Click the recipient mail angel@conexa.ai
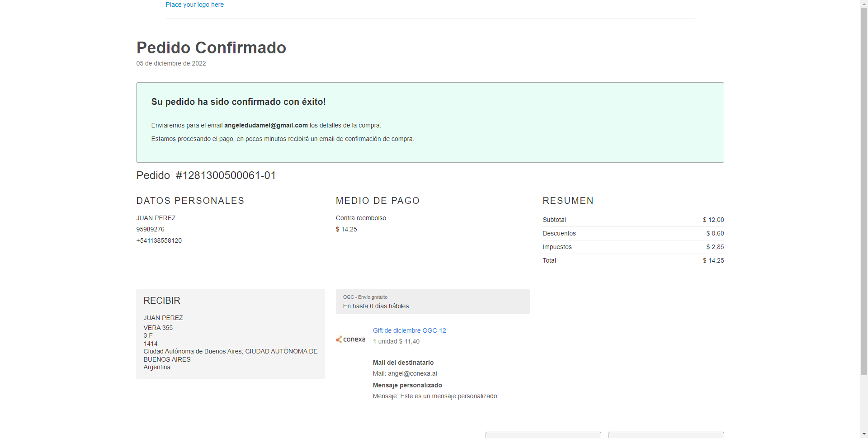This screenshot has width=868, height=438. coord(412,374)
